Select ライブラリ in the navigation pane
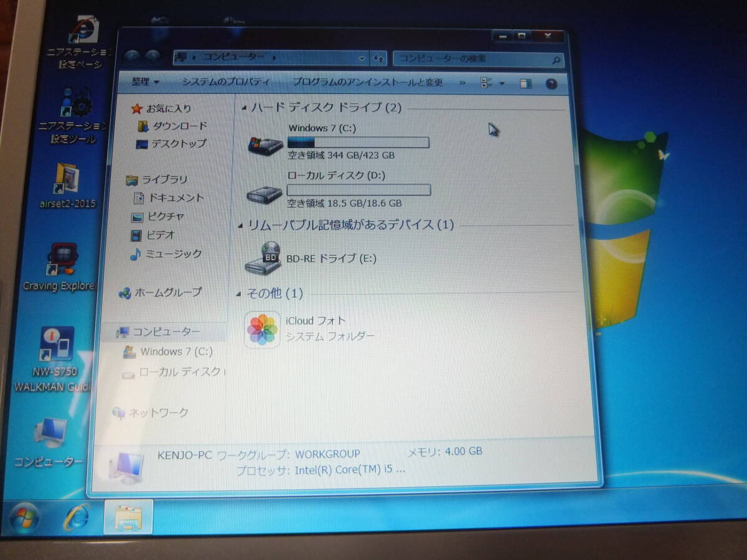The height and width of the screenshot is (560, 747). tap(165, 180)
